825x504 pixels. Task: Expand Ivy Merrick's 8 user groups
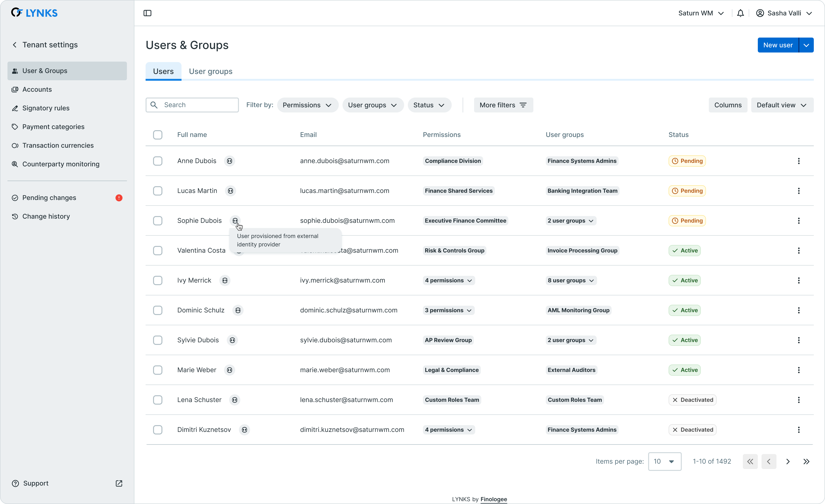(x=571, y=281)
